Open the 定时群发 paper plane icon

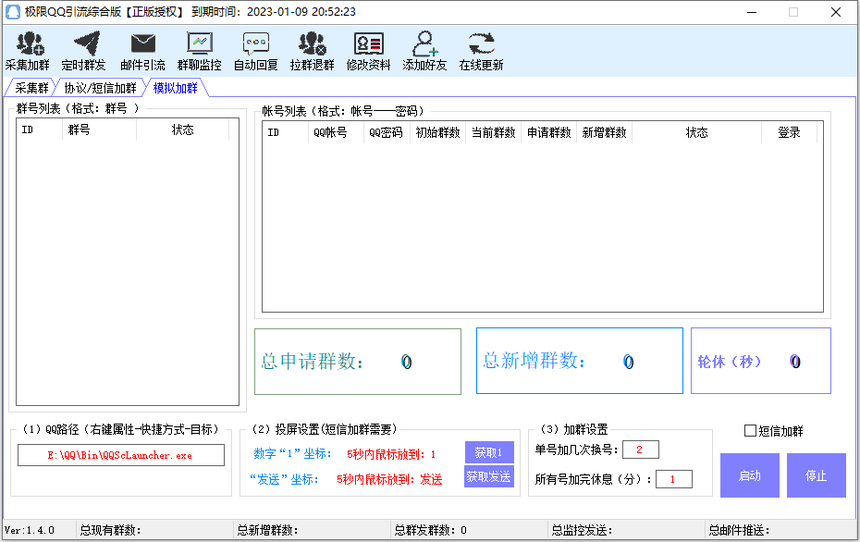(84, 51)
